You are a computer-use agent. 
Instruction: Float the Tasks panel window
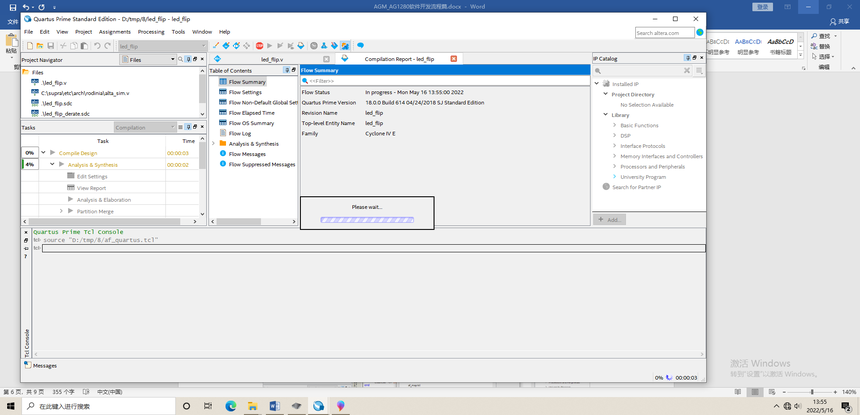[195, 127]
